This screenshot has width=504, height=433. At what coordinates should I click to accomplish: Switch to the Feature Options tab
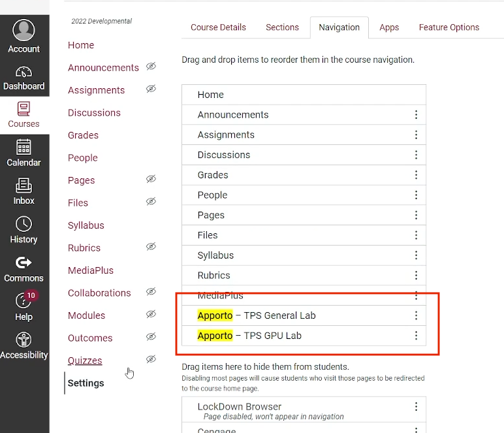click(449, 27)
